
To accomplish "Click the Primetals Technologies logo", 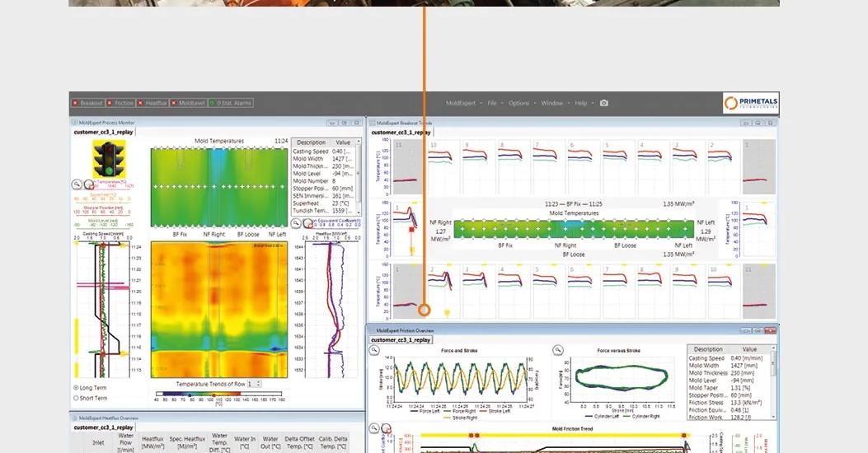I will (x=751, y=103).
